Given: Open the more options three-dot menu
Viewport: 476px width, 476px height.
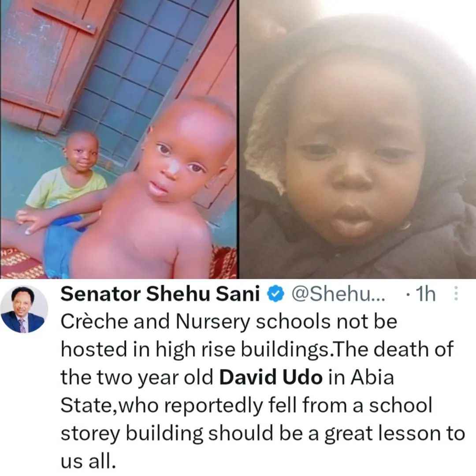Looking at the screenshot, I should (455, 294).
